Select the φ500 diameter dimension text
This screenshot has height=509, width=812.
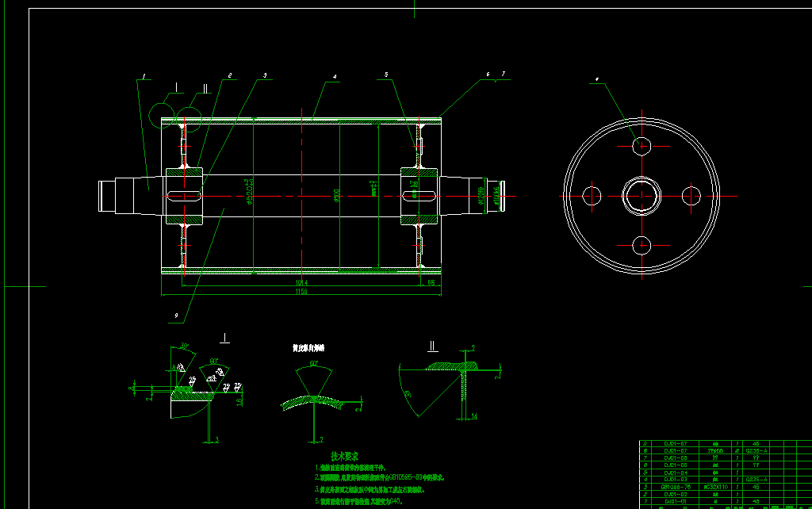click(x=337, y=196)
